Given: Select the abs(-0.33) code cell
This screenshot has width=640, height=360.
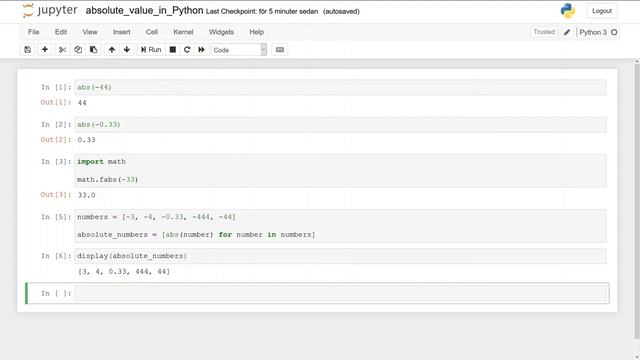Looking at the screenshot, I should 340,124.
